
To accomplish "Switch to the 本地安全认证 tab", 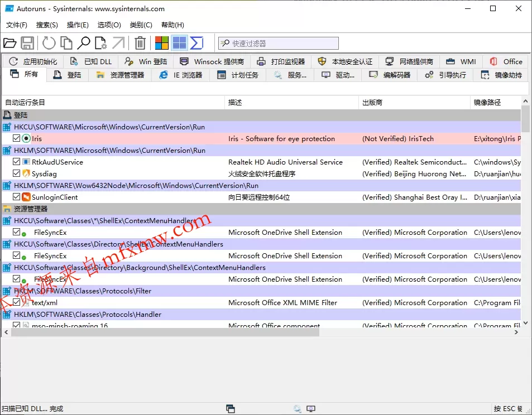I will [x=346, y=61].
